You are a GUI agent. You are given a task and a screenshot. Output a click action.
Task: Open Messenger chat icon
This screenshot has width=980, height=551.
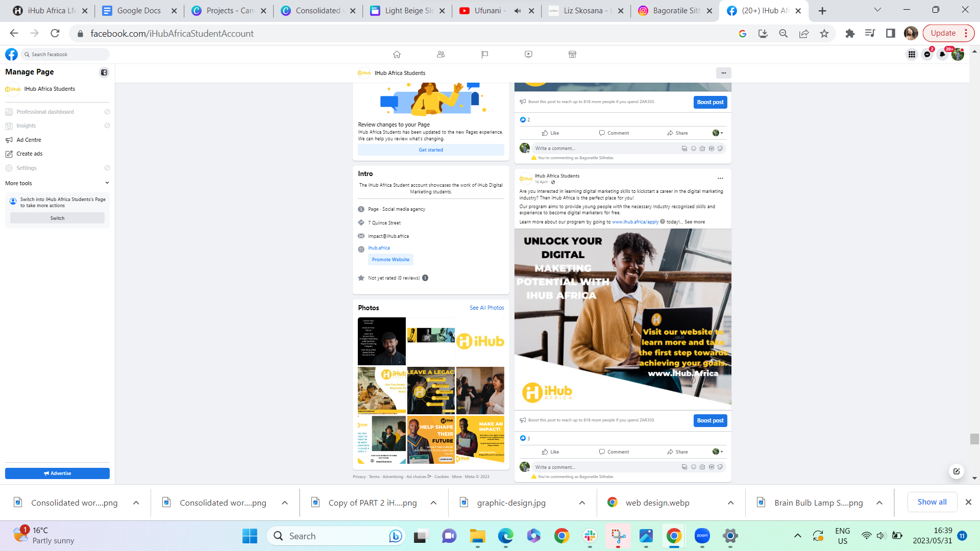click(927, 54)
